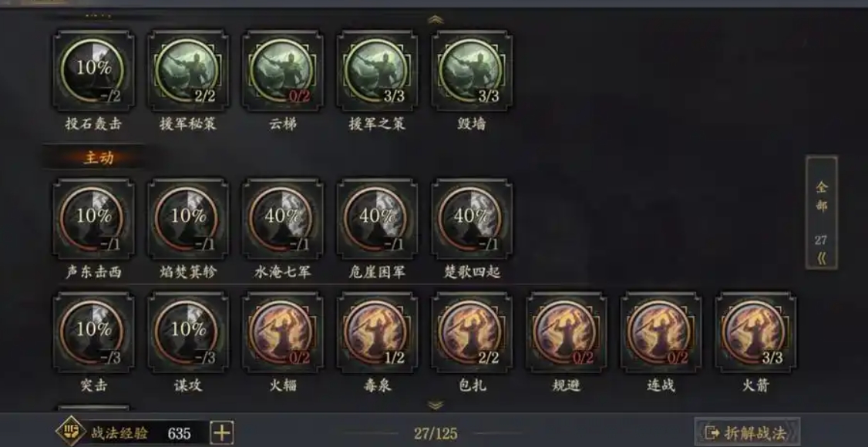Open the 毁墙 skill icon
Screen dimensions: 868x447
[472, 71]
